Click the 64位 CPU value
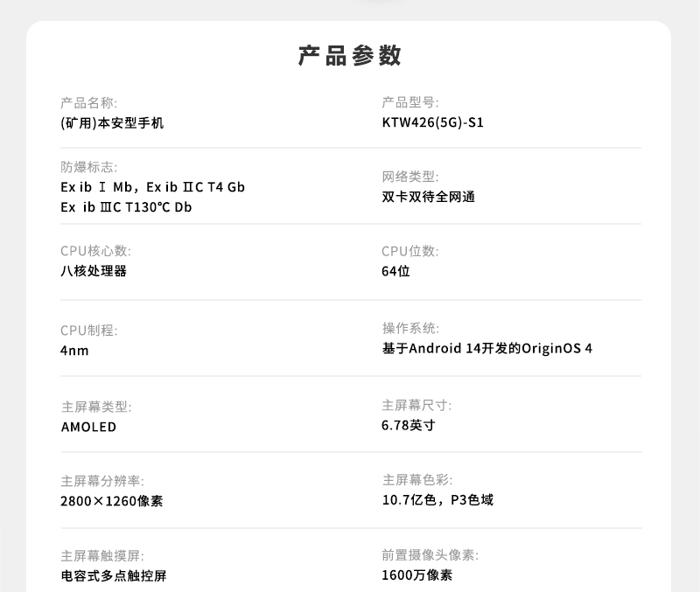 coord(395,271)
